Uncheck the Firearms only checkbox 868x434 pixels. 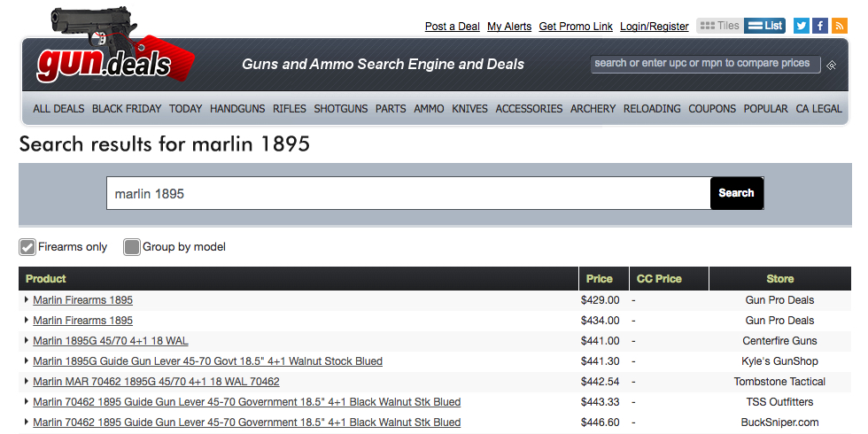pyautogui.click(x=27, y=247)
